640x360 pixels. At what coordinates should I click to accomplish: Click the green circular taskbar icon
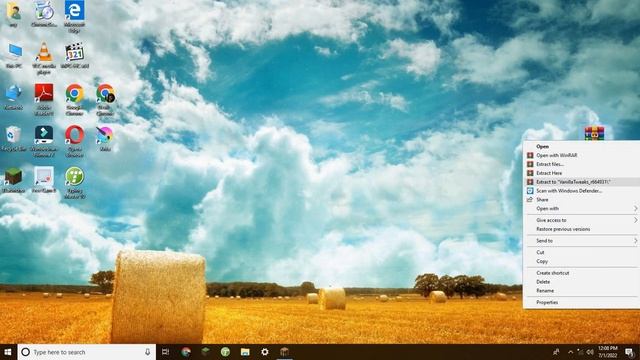click(225, 352)
